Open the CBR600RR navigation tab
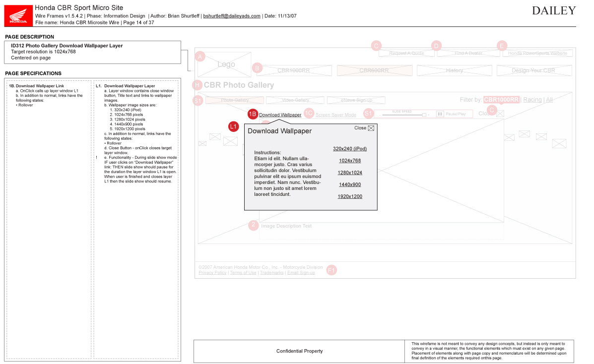This screenshot has height=364, width=594. 374,70
